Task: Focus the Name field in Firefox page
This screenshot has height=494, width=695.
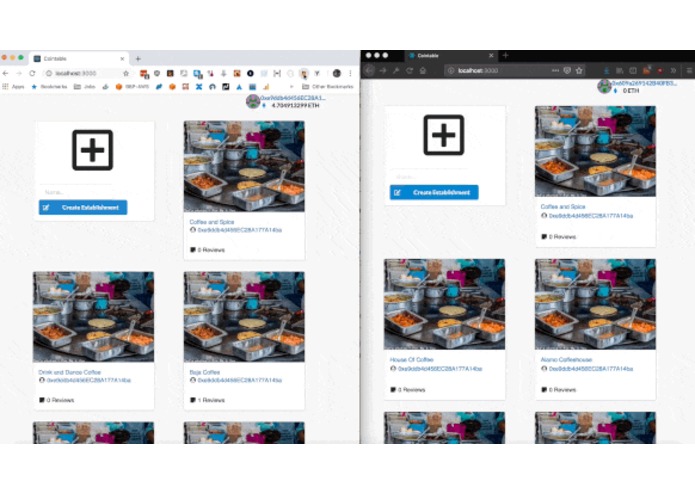Action: 428,177
